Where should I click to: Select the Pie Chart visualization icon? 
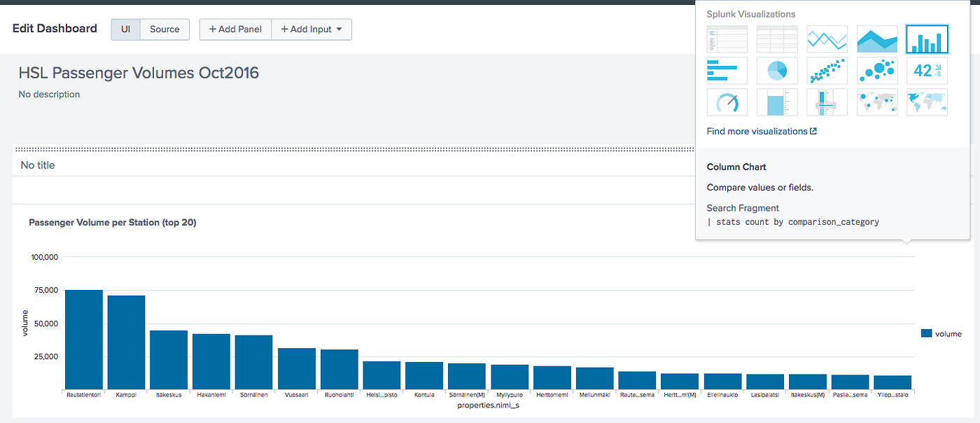click(x=777, y=71)
